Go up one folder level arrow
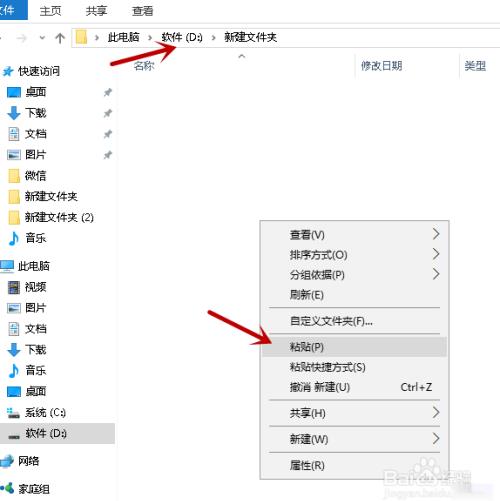This screenshot has width=500, height=501. pyautogui.click(x=60, y=38)
